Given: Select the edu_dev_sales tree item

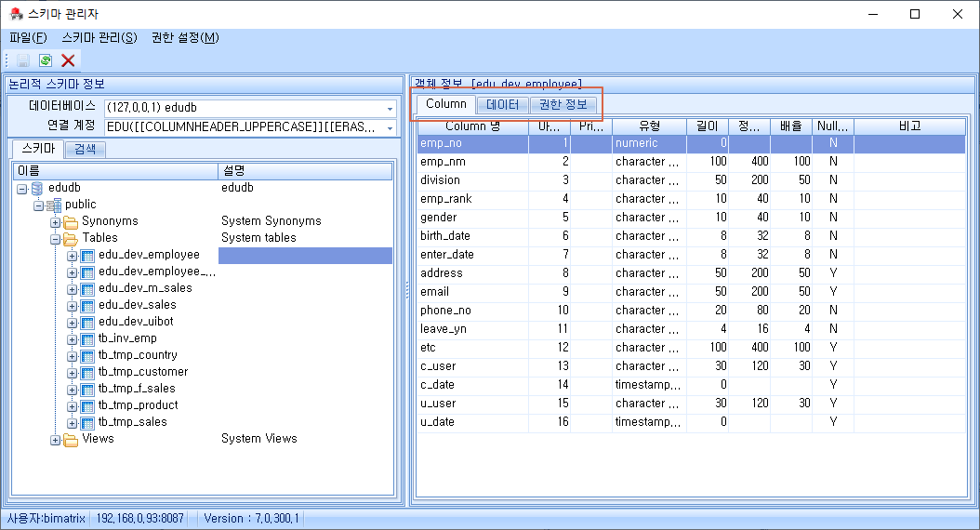Looking at the screenshot, I should [x=138, y=305].
